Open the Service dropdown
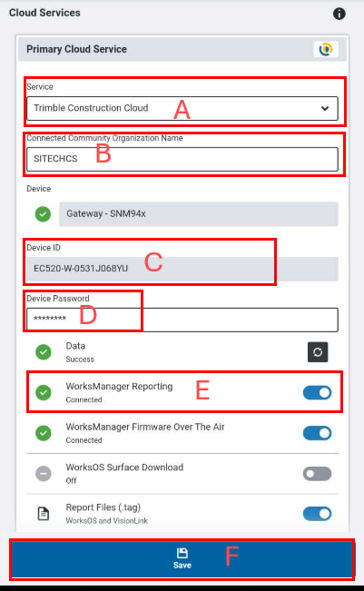 182,109
